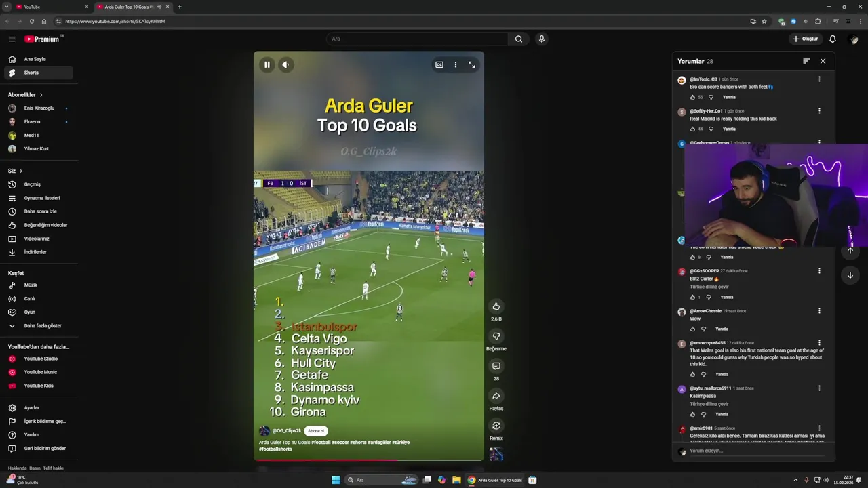Open the Remix option
The height and width of the screenshot is (488, 868).
(x=496, y=426)
